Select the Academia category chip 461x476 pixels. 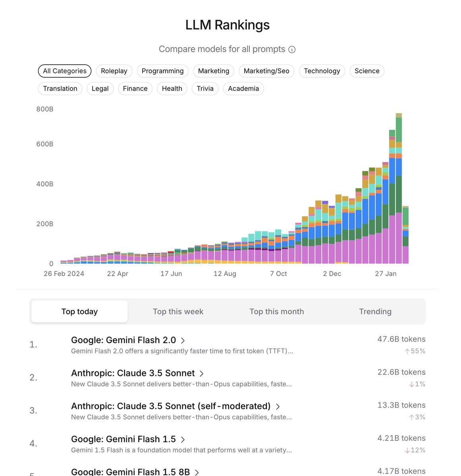(x=243, y=88)
